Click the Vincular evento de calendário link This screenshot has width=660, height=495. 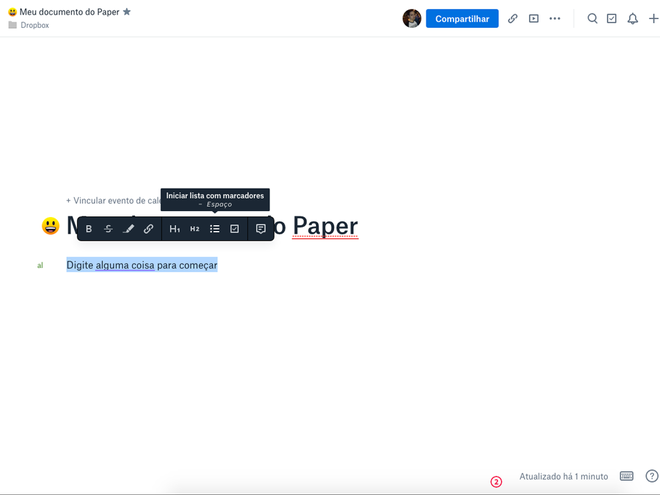pyautogui.click(x=113, y=201)
